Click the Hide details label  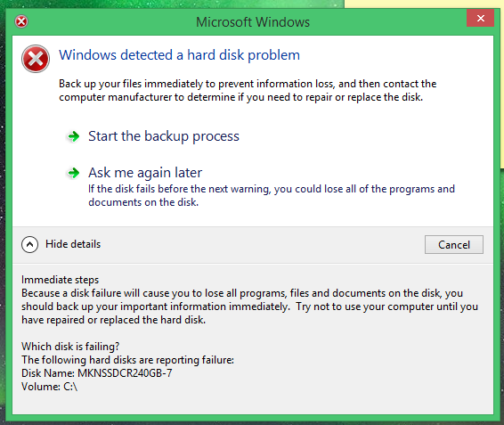[73, 244]
